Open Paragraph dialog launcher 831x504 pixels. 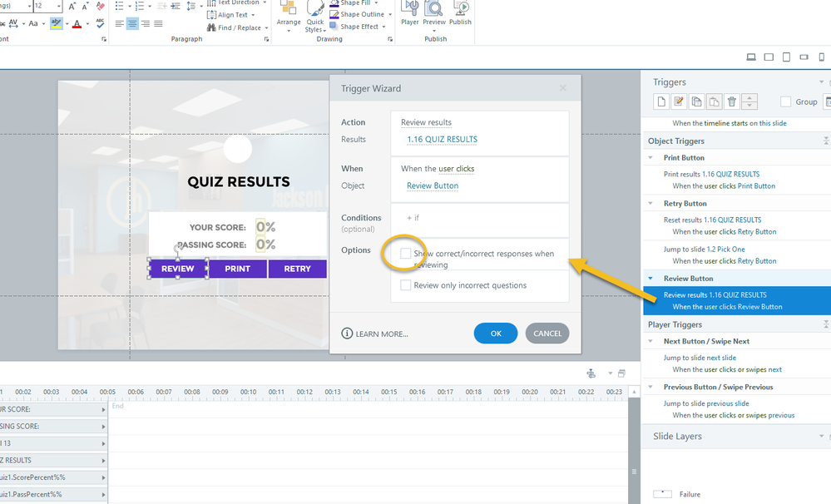coord(266,39)
